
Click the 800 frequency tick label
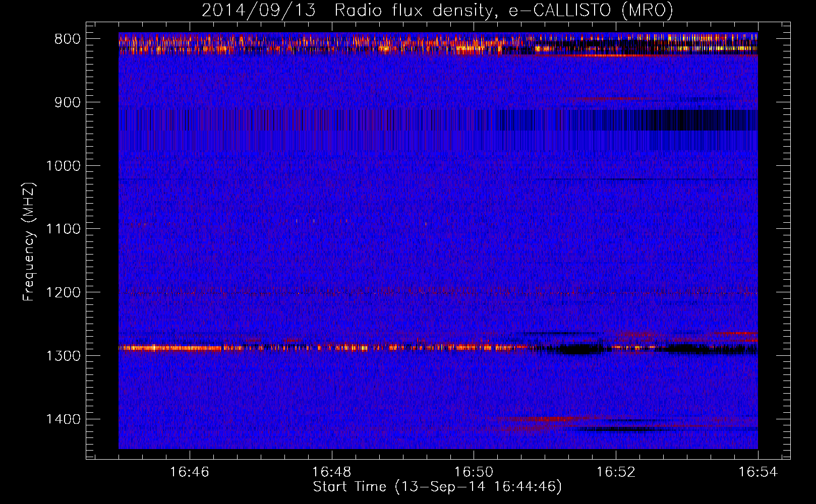(68, 39)
